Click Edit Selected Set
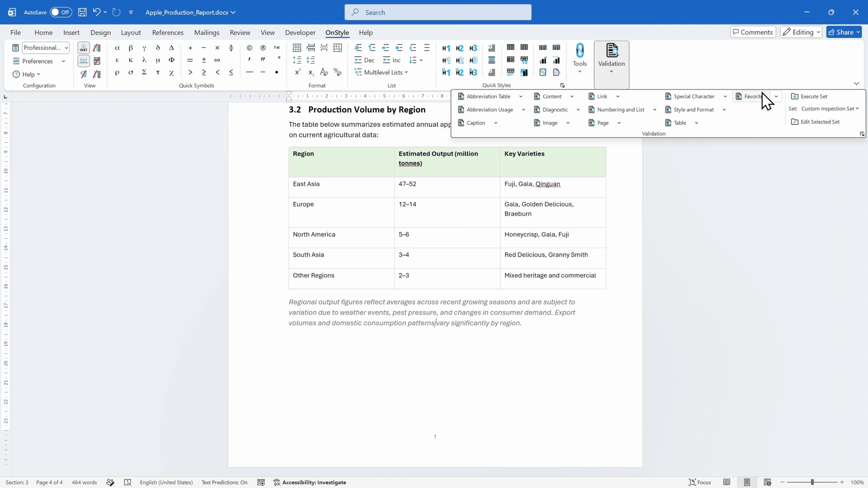 pyautogui.click(x=815, y=122)
